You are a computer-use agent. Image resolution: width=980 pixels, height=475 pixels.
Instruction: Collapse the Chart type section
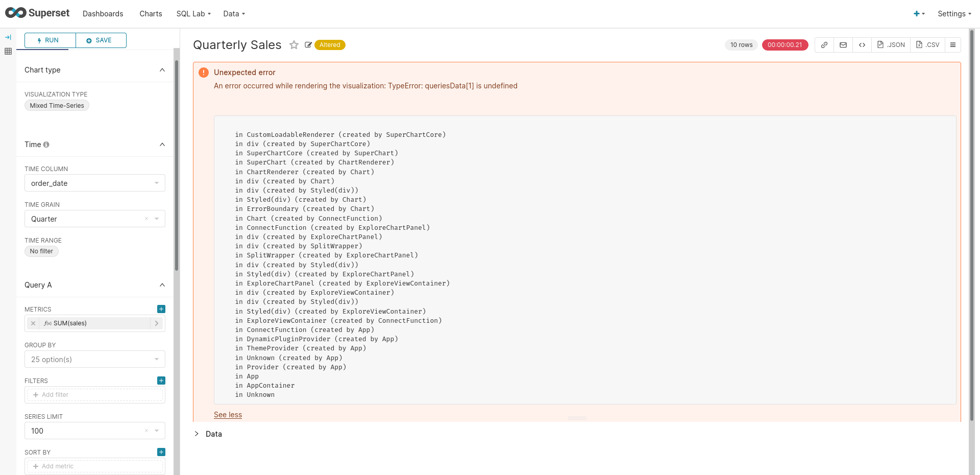tap(162, 69)
